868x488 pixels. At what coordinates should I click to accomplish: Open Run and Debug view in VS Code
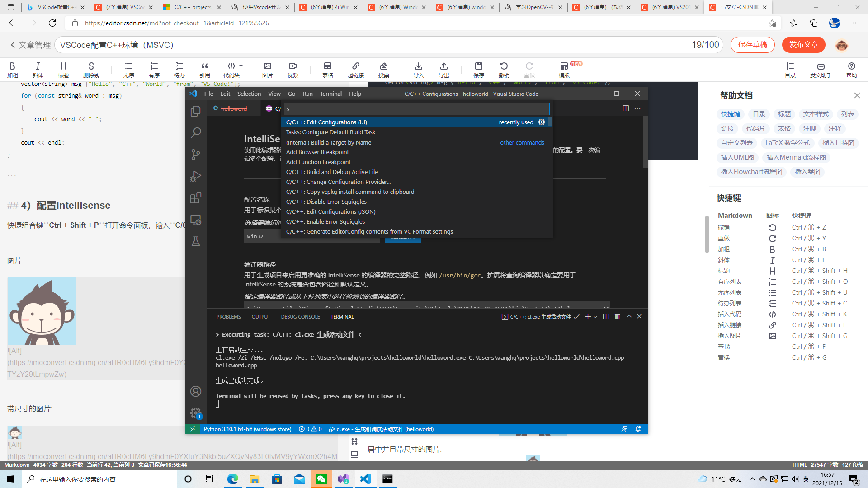coord(195,176)
